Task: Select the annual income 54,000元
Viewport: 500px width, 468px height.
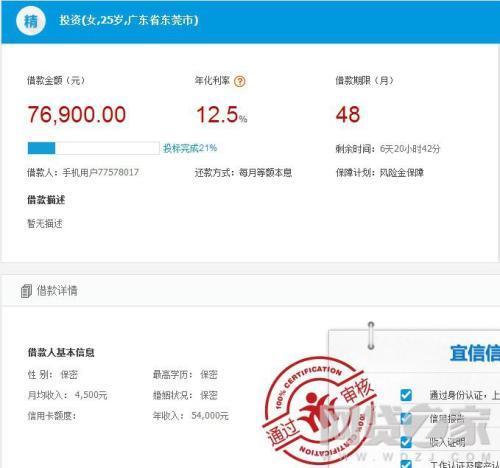Action: (210, 416)
